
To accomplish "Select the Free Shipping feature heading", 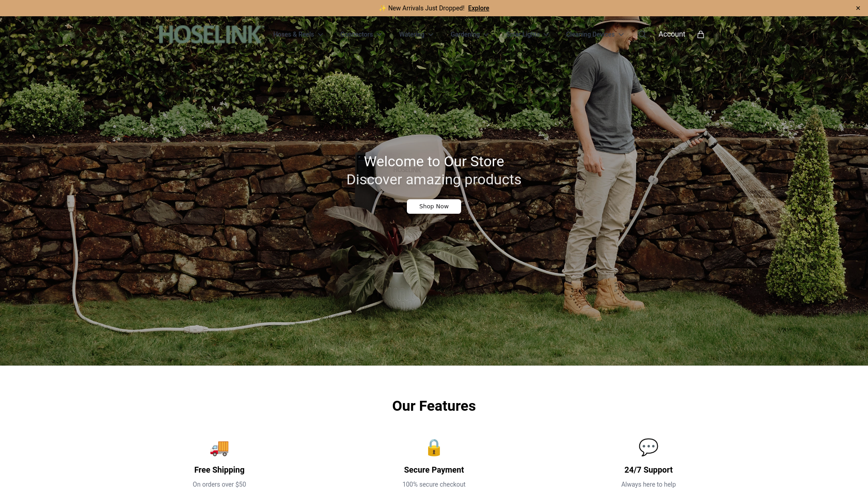I will [219, 470].
